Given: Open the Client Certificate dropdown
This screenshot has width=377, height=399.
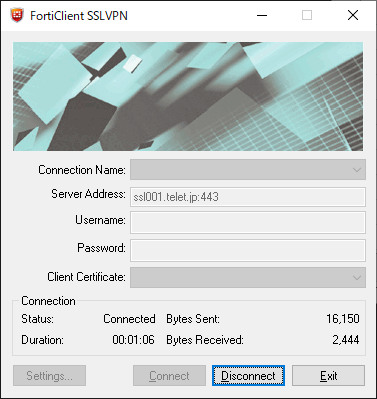Looking at the screenshot, I should click(248, 277).
